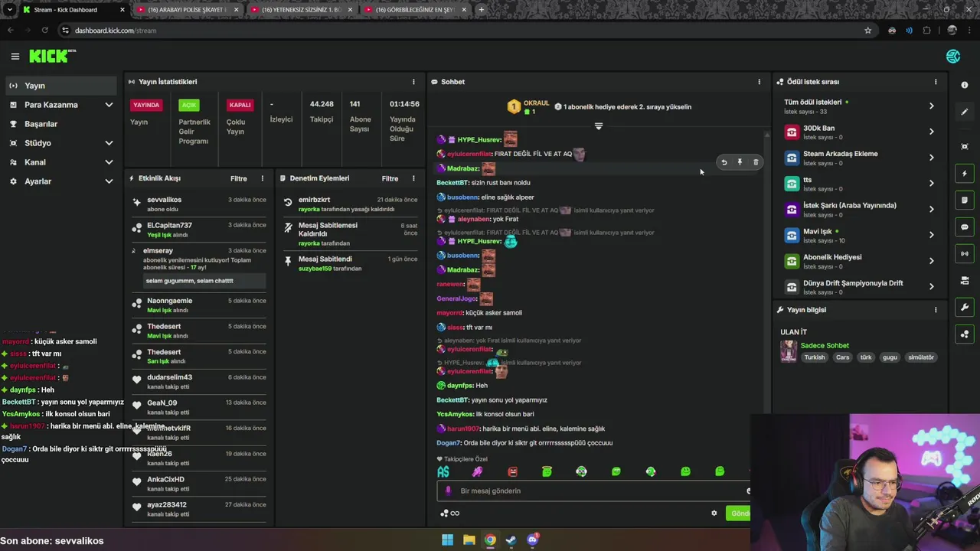
Task: Open options menu of Denetim Eylemleri panel
Action: pyautogui.click(x=413, y=178)
